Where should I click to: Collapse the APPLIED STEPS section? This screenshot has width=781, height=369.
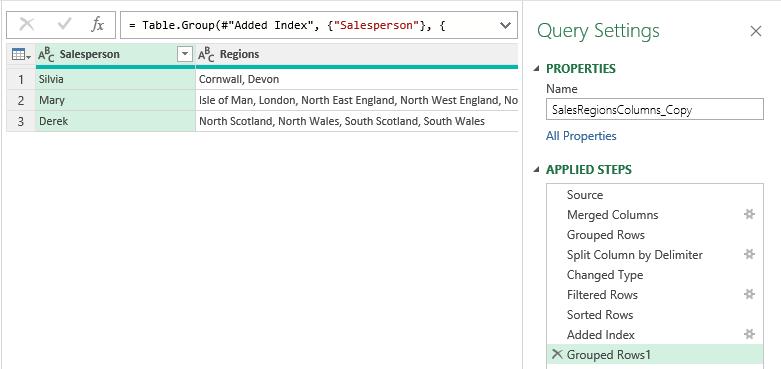(x=536, y=170)
